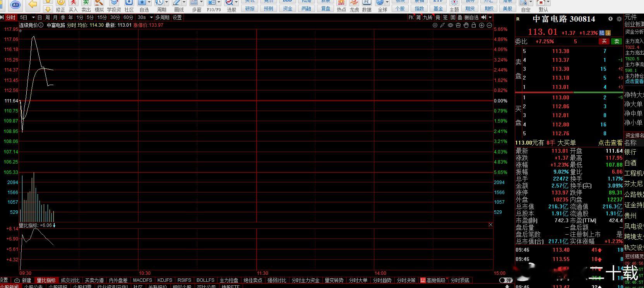The height and width of the screenshot is (288, 644).
Task: Open the 自选 dropdown arrow
Action: [x=149, y=3]
